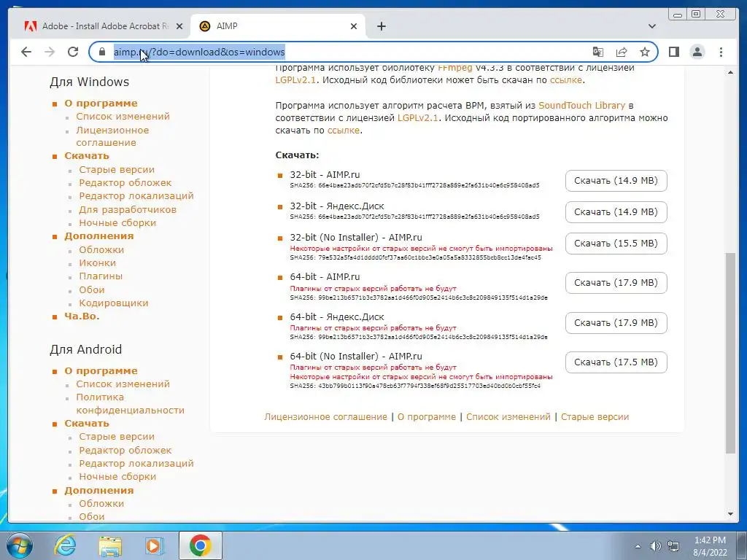Open Windows Ночные сборки sidebar link
The height and width of the screenshot is (560, 747).
pos(117,223)
